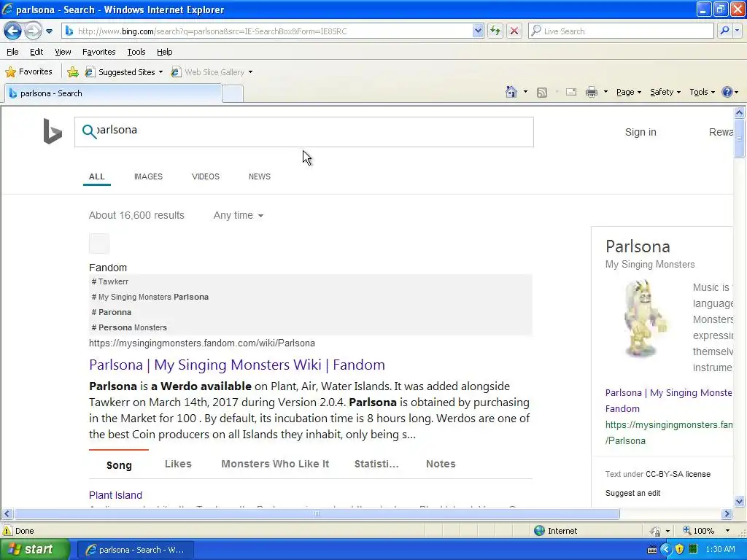Open Web Slice Gallery dropdown

click(x=212, y=72)
